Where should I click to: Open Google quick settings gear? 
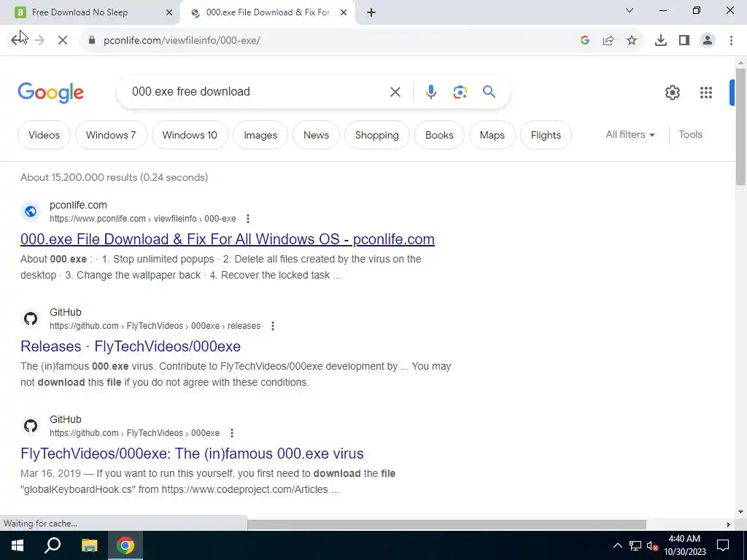[672, 93]
